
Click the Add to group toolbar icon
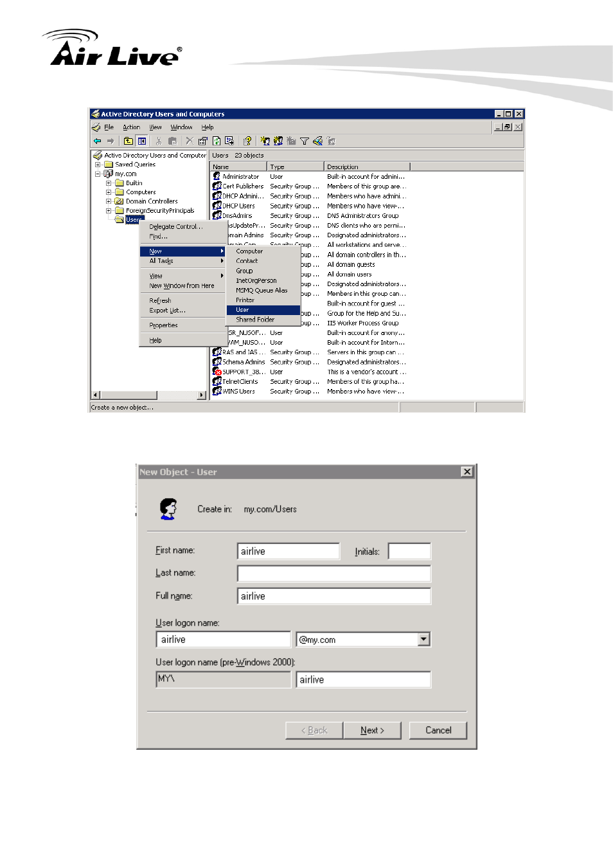331,141
